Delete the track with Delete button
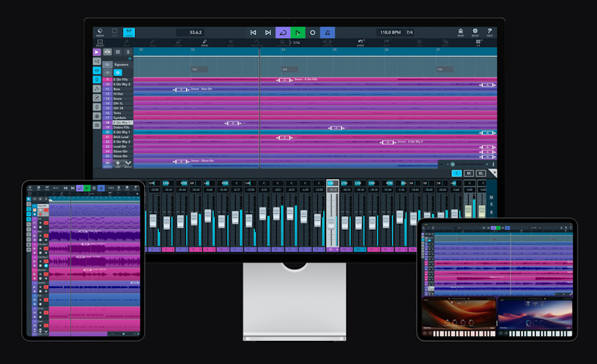597x364 pixels. [107, 163]
